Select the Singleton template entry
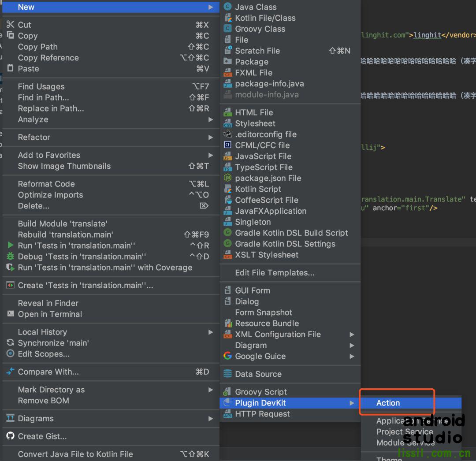 290,222
